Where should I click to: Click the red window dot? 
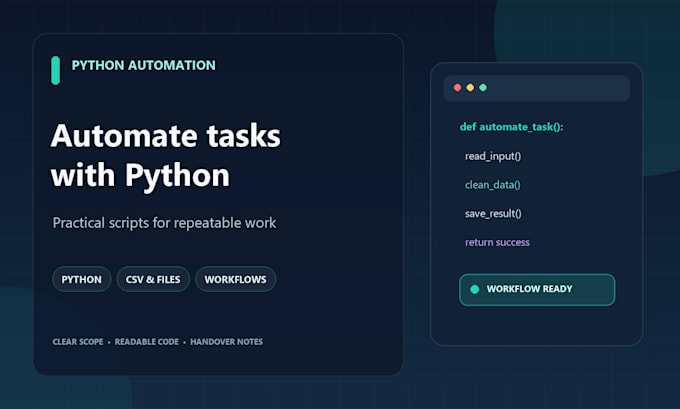pos(457,88)
